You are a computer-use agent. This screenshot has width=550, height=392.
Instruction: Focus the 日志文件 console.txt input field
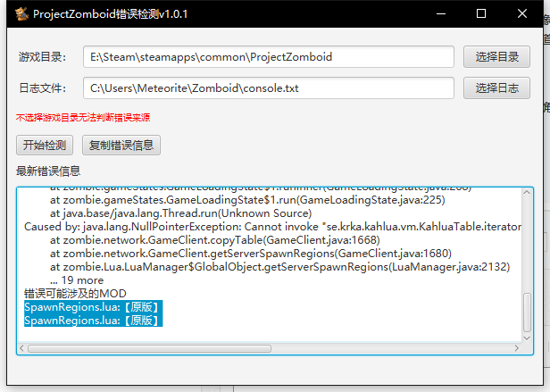pos(269,88)
